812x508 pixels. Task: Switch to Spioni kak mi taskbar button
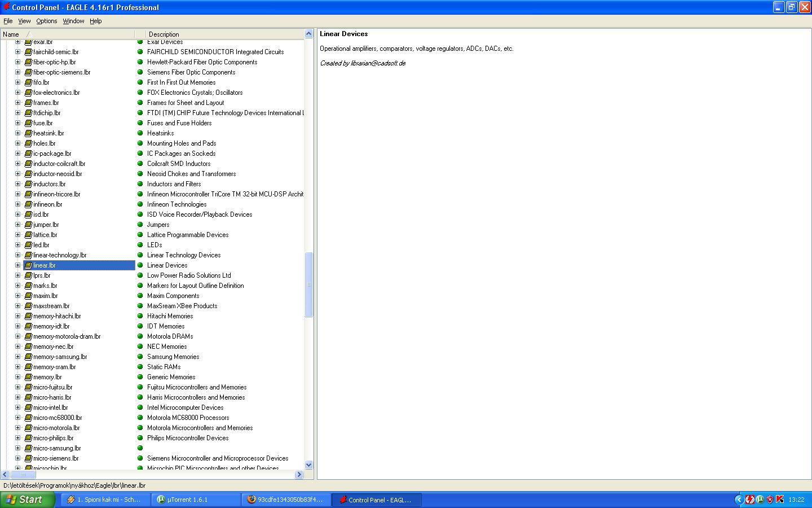point(106,500)
